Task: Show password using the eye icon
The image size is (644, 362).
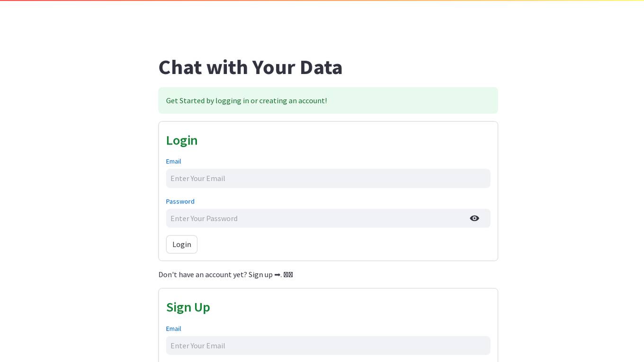Action: (474, 218)
